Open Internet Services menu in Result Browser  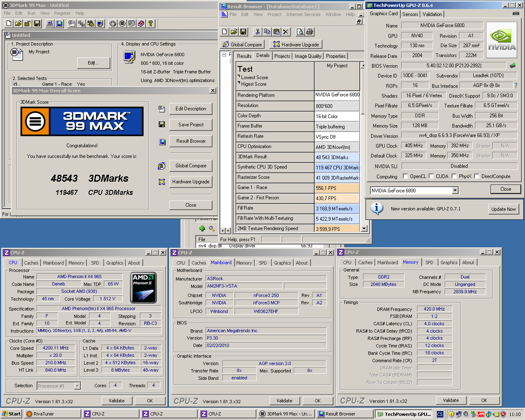click(x=303, y=14)
